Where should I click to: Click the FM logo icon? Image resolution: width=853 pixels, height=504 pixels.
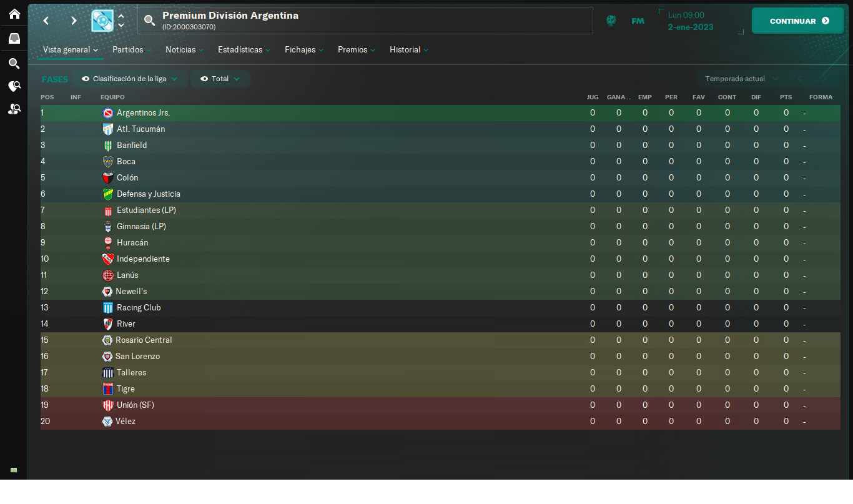pyautogui.click(x=638, y=21)
